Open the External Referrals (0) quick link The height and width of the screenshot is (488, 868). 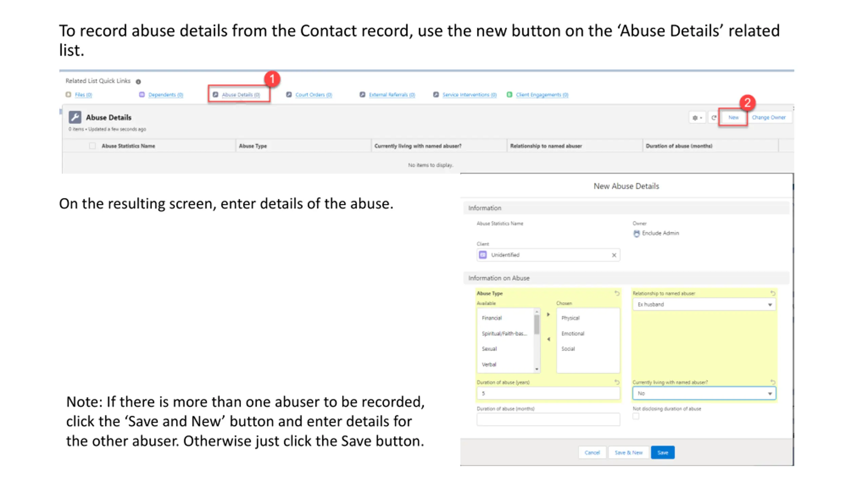[x=392, y=95]
